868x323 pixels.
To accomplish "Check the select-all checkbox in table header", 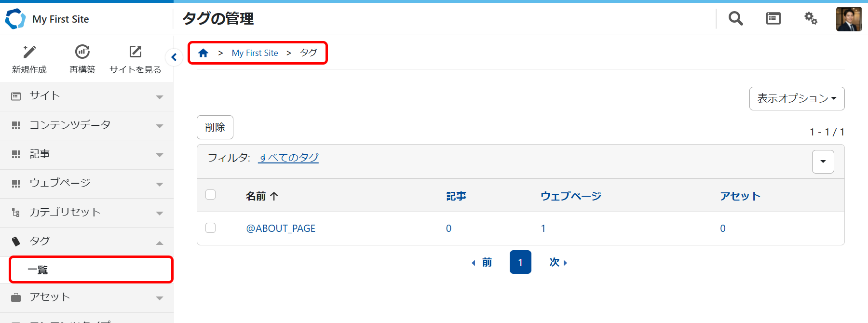I will pos(210,194).
